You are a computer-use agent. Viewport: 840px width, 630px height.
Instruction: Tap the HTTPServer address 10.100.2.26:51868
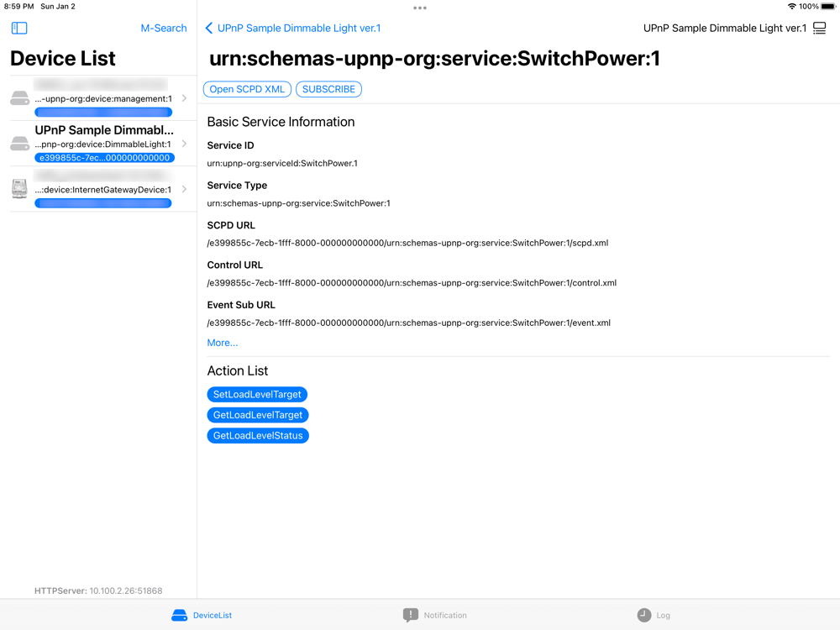pyautogui.click(x=98, y=591)
